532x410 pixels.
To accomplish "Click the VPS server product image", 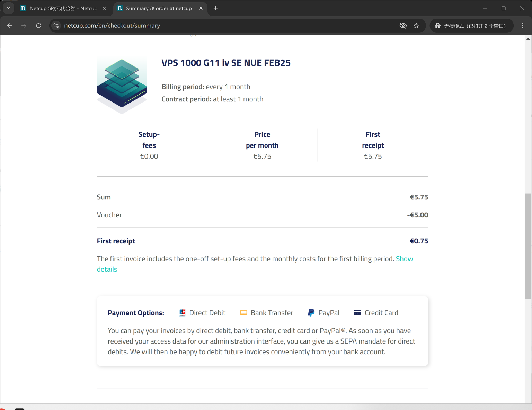I will tap(122, 86).
